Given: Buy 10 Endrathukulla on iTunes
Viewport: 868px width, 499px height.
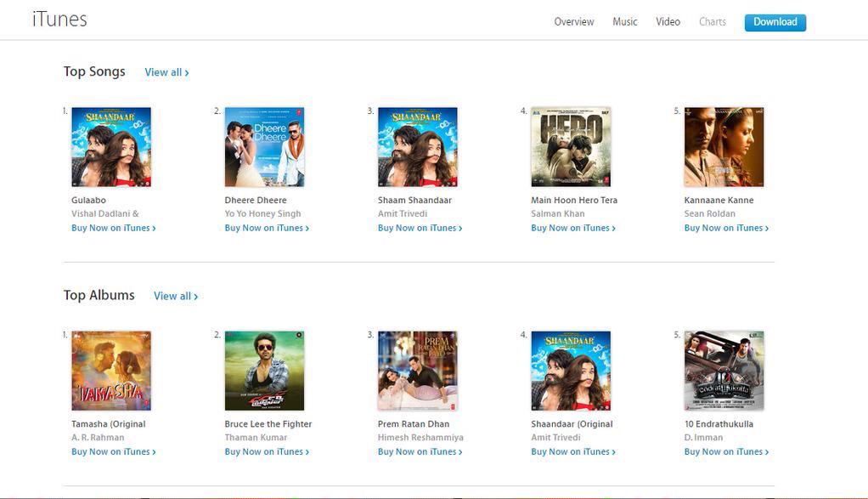Looking at the screenshot, I should (x=726, y=451).
